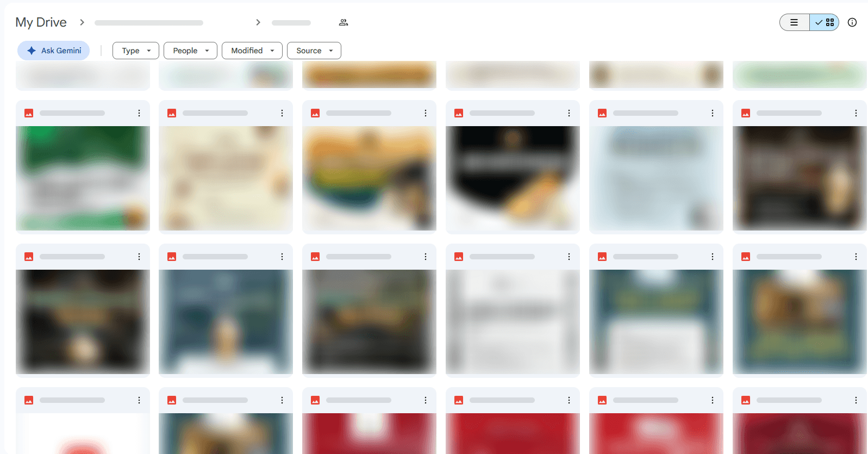Open more actions for the black semicircle image
The width and height of the screenshot is (868, 454).
pyautogui.click(x=569, y=113)
